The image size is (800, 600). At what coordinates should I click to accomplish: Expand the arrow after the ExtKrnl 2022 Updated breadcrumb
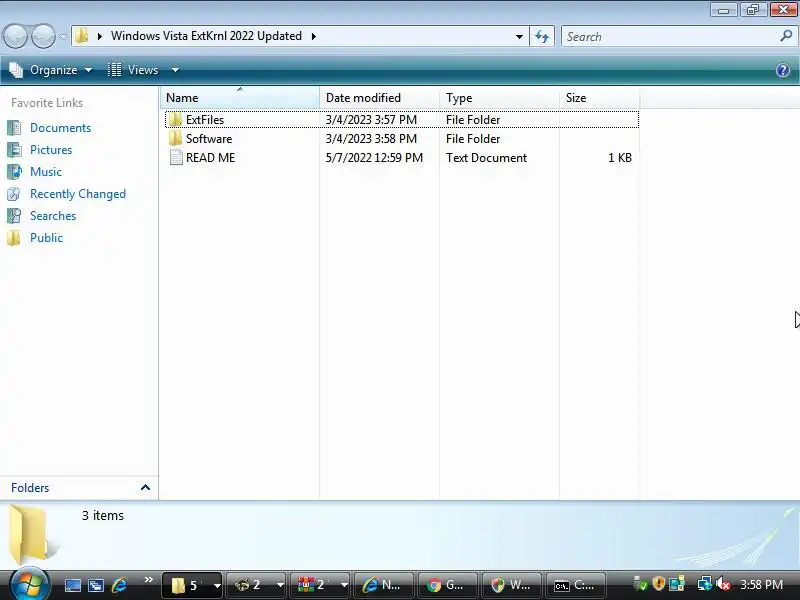pyautogui.click(x=313, y=36)
